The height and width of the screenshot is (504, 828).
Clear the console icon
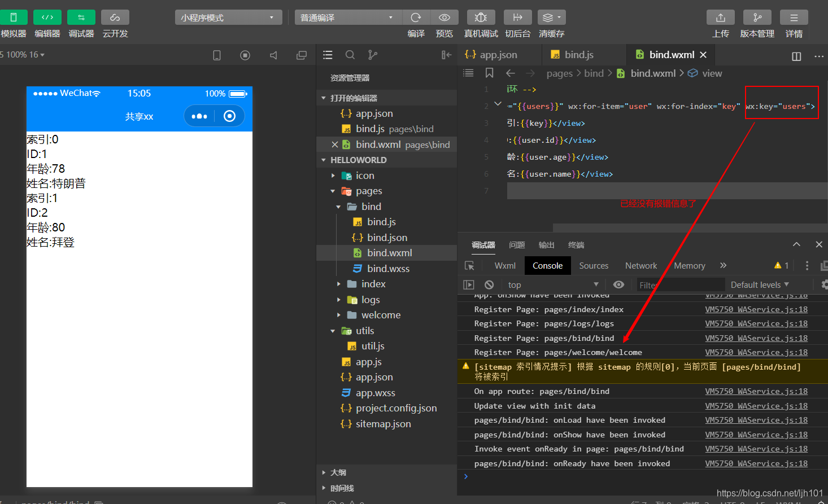[x=489, y=285]
